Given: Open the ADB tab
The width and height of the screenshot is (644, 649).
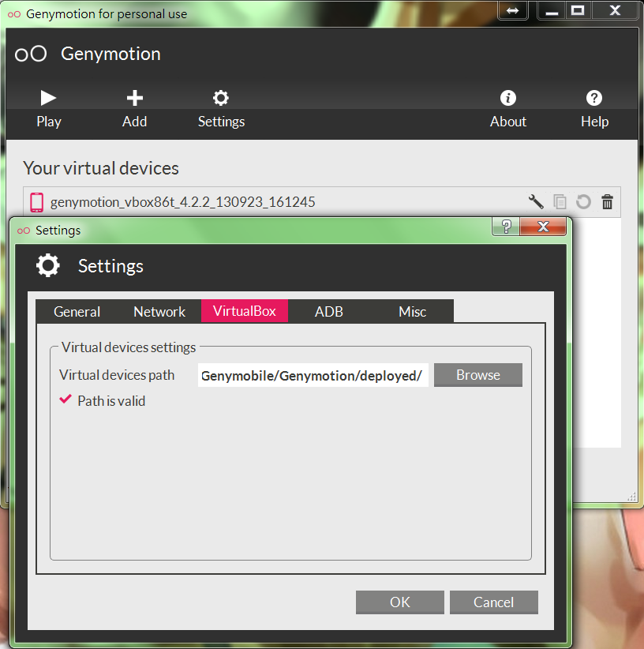Looking at the screenshot, I should (x=329, y=311).
